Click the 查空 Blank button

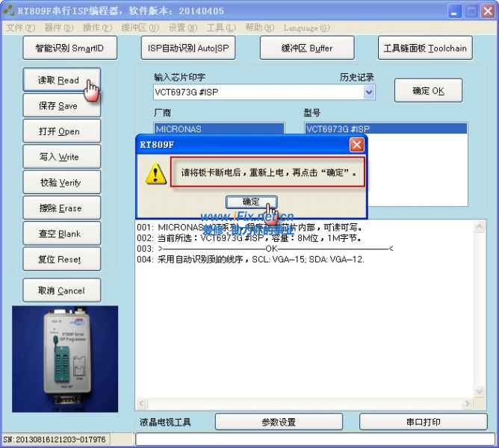point(59,234)
